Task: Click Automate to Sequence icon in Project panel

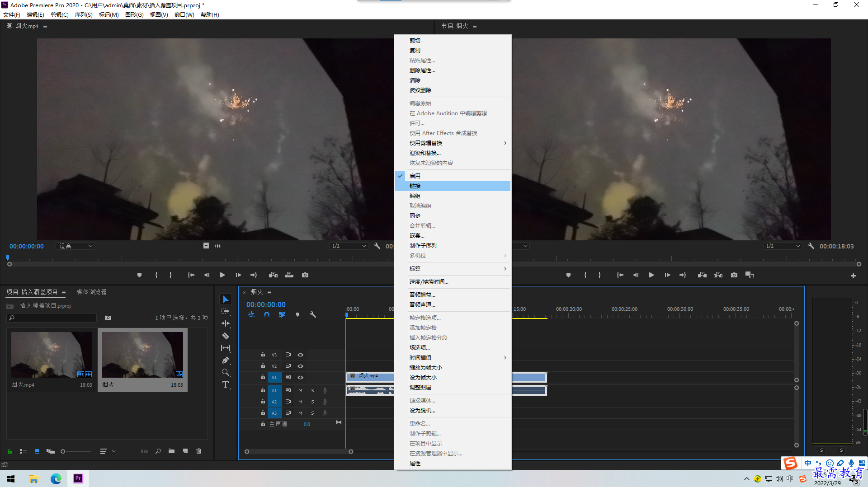Action: click(144, 451)
